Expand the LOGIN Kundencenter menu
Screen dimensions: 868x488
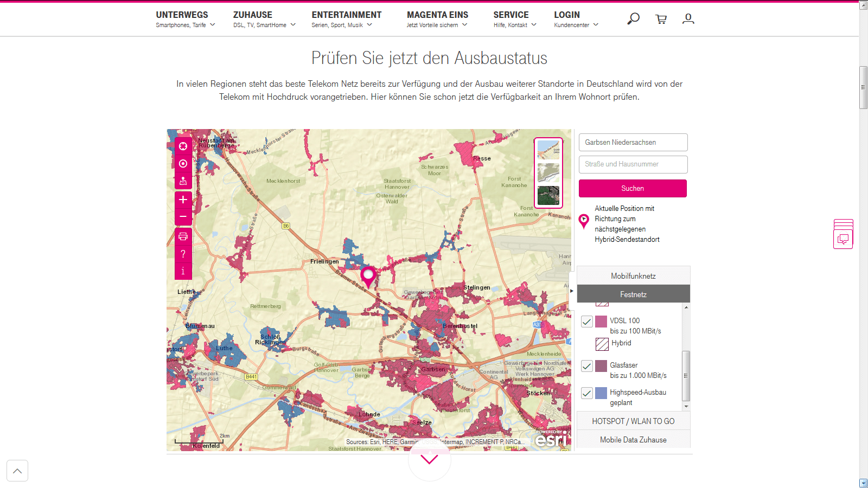pos(576,19)
